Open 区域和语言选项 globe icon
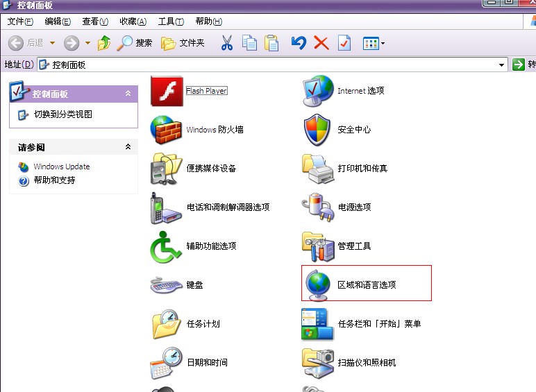Viewport: 536px width, 392px height. 318,284
